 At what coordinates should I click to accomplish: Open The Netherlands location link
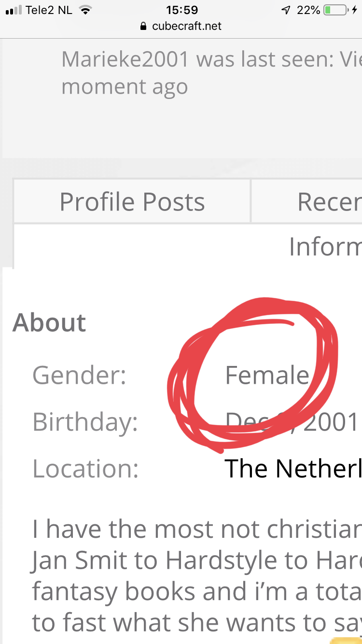pyautogui.click(x=293, y=468)
